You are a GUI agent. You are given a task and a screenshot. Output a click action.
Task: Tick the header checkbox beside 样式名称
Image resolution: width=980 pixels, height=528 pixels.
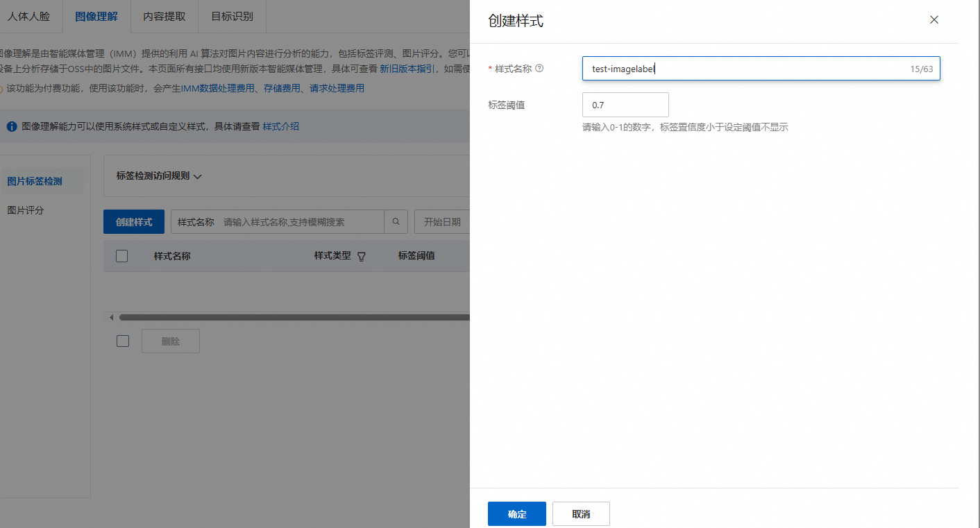tap(122, 256)
